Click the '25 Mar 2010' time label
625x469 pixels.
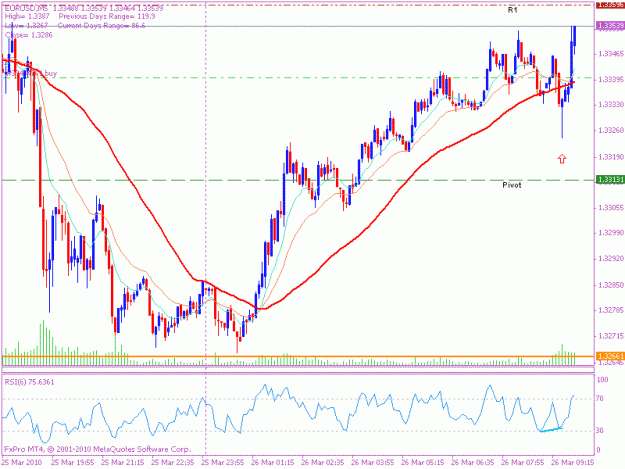tap(22, 463)
